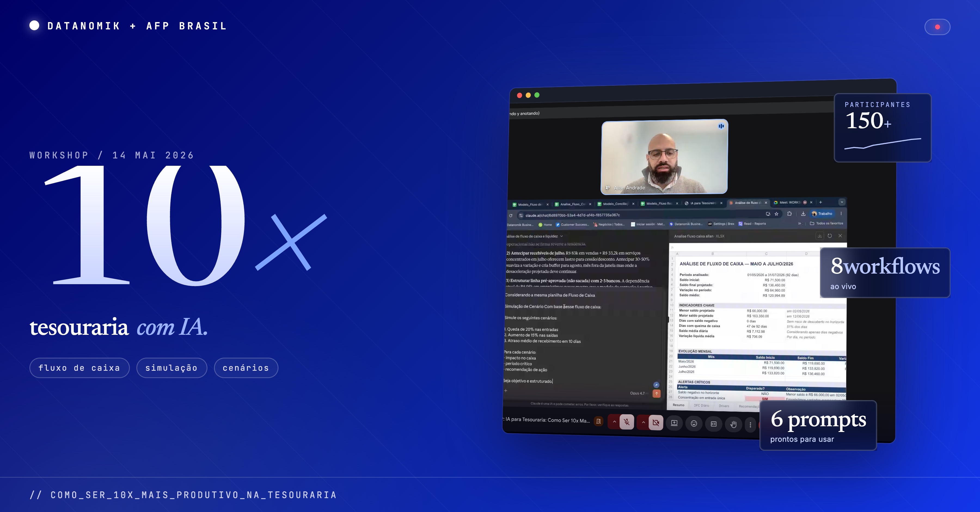This screenshot has width=980, height=512.
Task: Open the Trabalho profile menu
Action: (822, 214)
